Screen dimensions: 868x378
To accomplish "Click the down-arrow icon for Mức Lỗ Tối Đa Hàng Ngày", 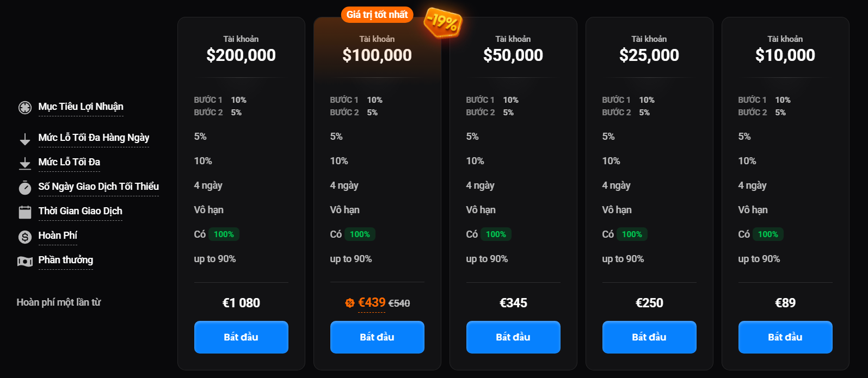I will click(x=25, y=139).
